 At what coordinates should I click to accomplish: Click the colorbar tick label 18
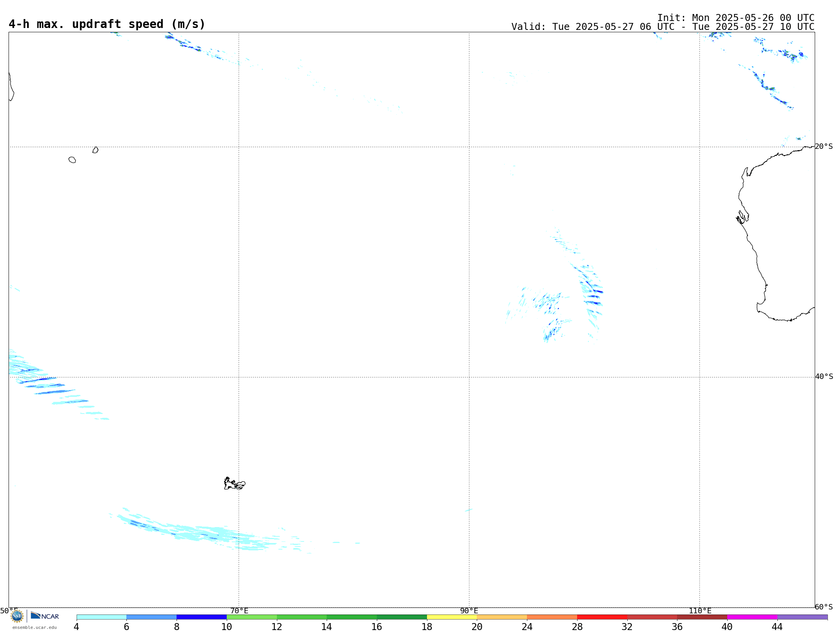(x=427, y=627)
